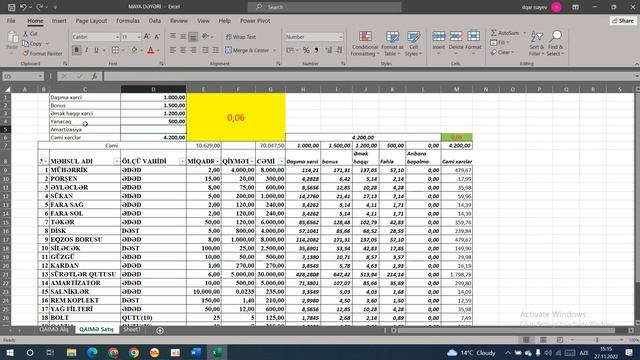The image size is (640, 360).
Task: Click the Search box in title bar
Action: [x=324, y=7]
